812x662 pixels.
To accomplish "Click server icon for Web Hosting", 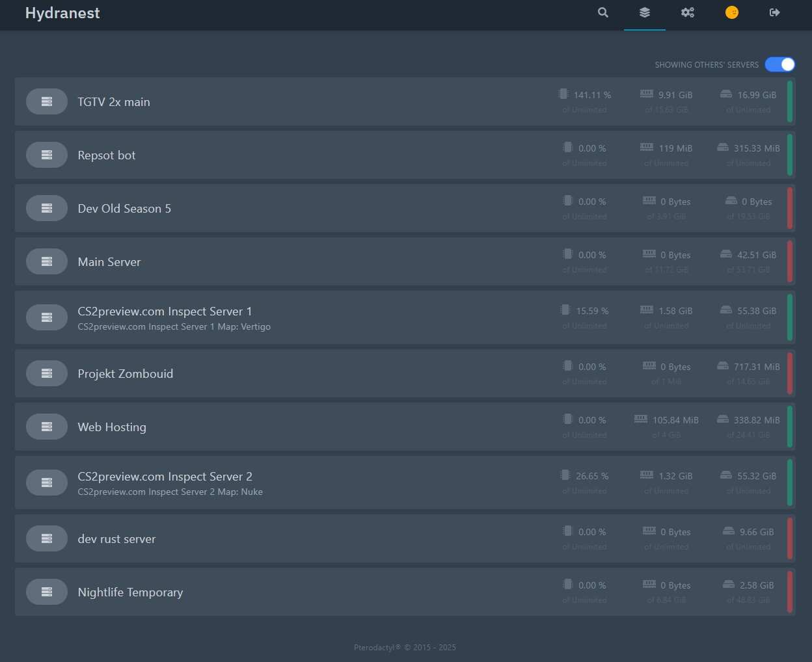I will (47, 427).
